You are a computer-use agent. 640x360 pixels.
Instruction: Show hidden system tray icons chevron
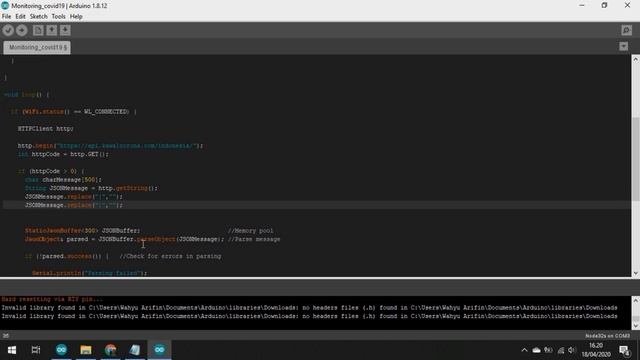click(524, 350)
